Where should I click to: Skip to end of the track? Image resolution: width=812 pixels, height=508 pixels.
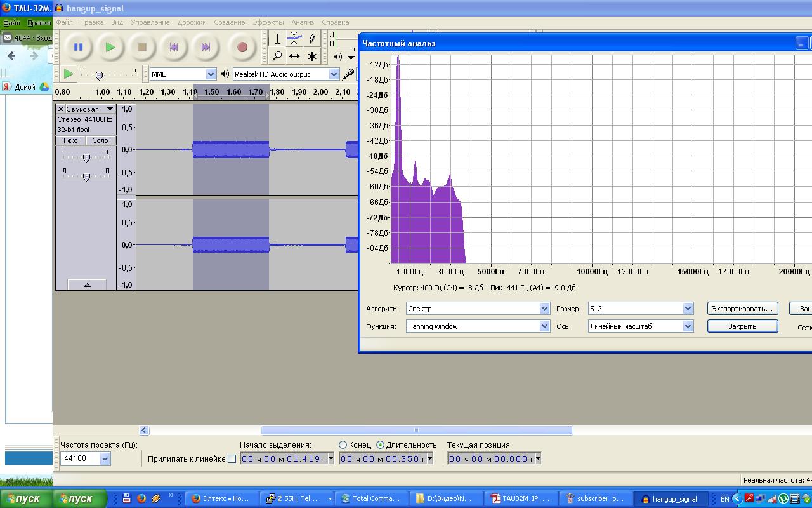click(x=206, y=47)
